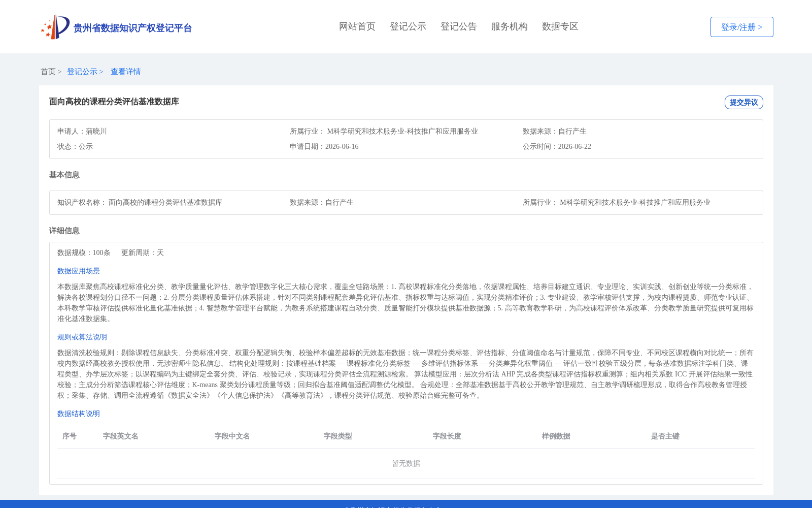Click the 登记公示 breadcrumb link
The width and height of the screenshot is (812, 508).
coord(82,72)
